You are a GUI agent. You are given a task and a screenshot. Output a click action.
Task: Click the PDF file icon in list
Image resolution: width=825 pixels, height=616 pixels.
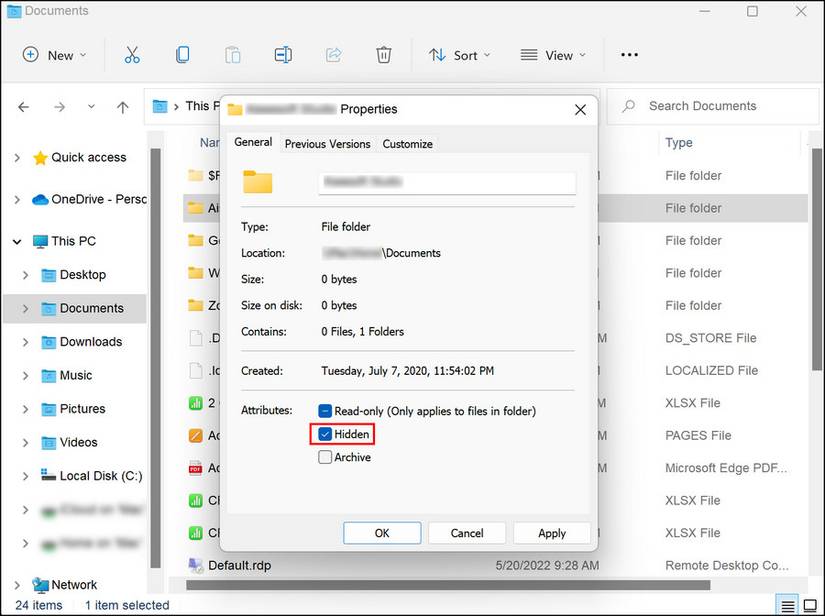tap(196, 468)
